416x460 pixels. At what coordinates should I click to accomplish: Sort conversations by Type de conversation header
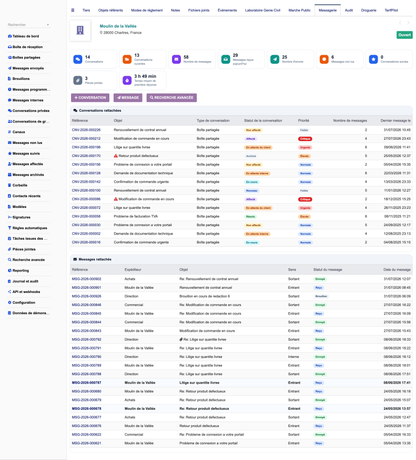coord(213,120)
